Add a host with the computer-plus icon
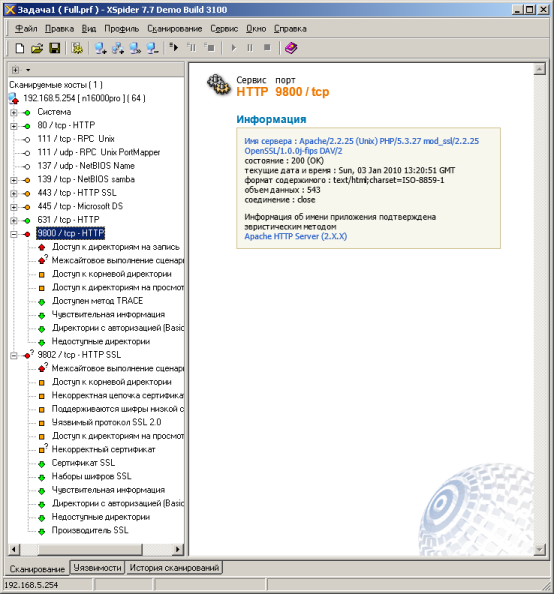 pos(100,48)
